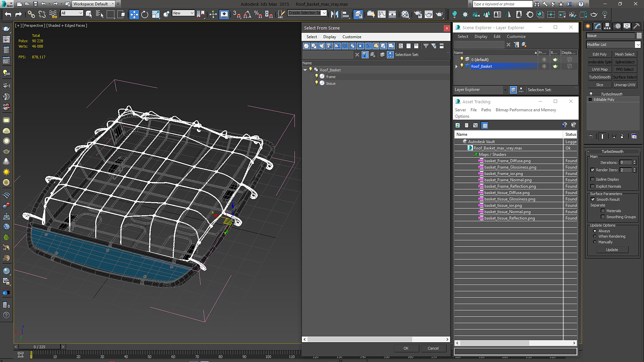644x362 pixels.
Task: Select the When Rendering radio option
Action: (x=595, y=236)
